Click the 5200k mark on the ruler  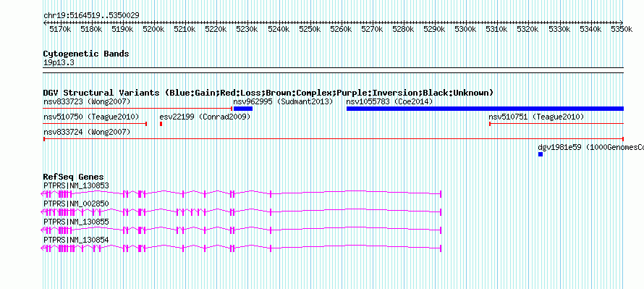153,29
